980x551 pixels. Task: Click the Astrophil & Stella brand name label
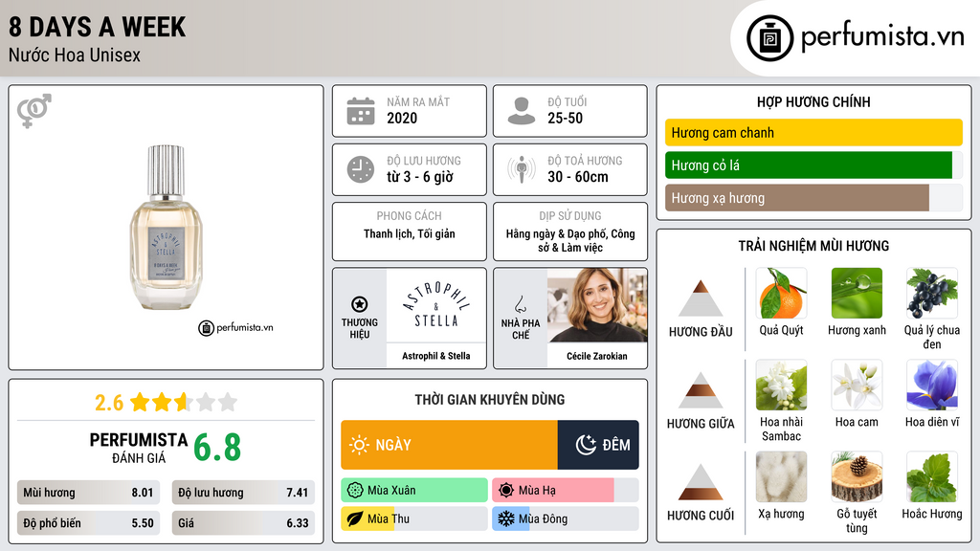(x=435, y=356)
